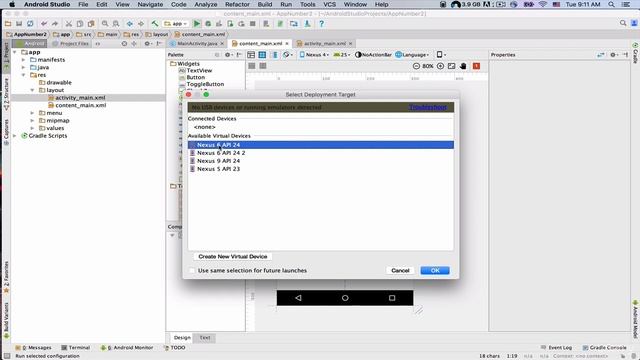The image size is (640, 360).
Task: Click the Redo arrow icon
Action: 55,24
